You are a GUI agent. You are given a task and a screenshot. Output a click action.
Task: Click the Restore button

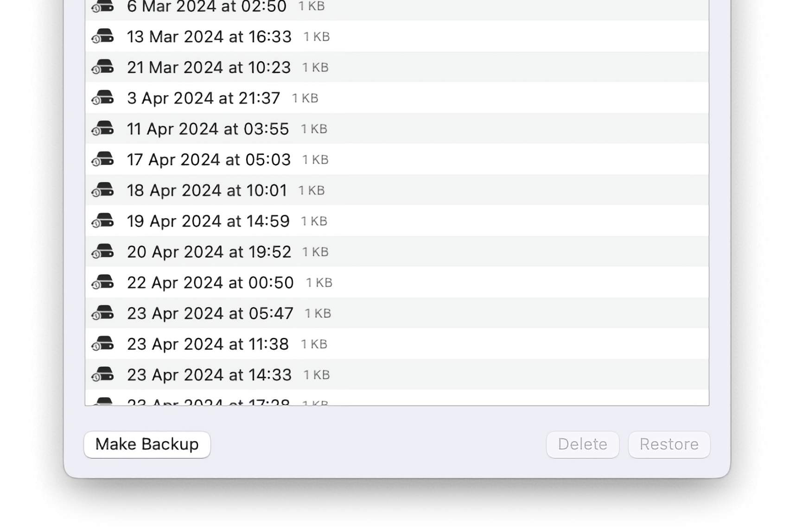[x=668, y=444]
